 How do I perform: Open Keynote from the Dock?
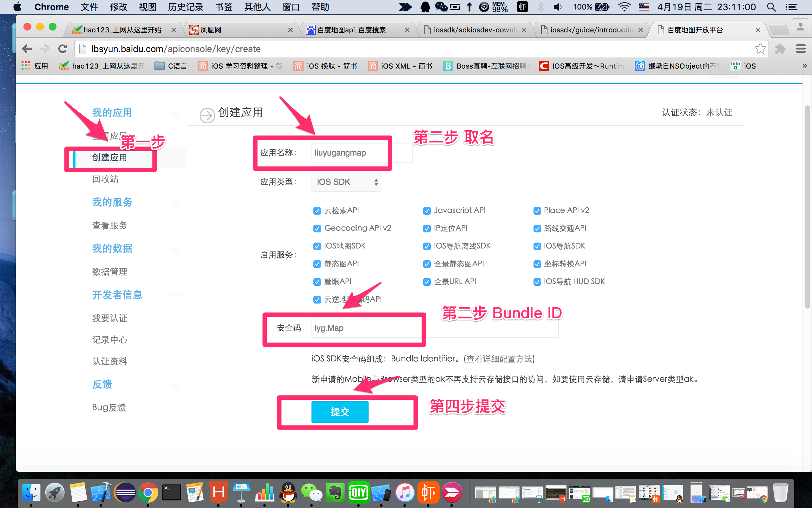click(x=241, y=492)
